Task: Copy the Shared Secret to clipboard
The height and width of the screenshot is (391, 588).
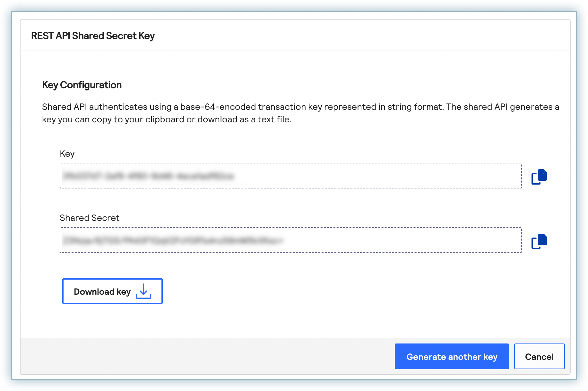Action: point(539,241)
